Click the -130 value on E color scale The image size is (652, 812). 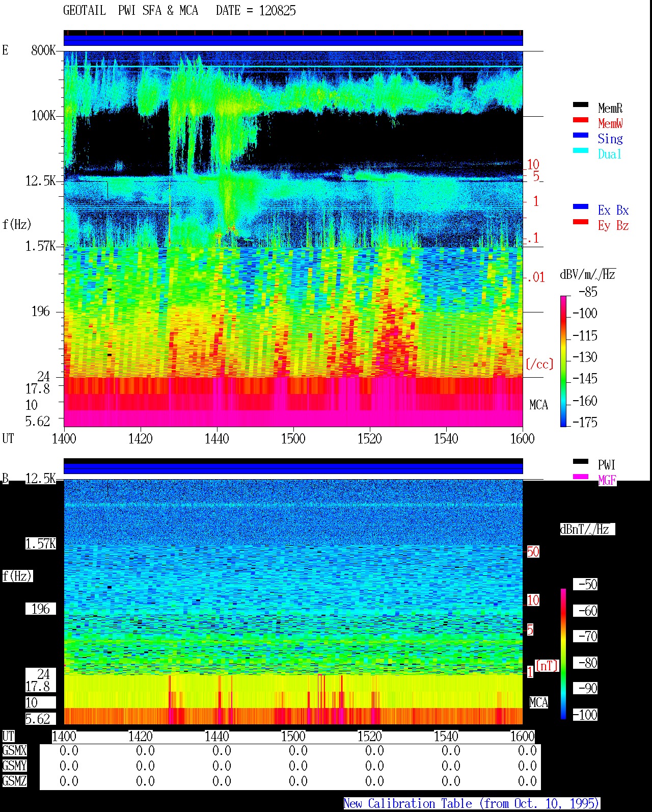584,357
